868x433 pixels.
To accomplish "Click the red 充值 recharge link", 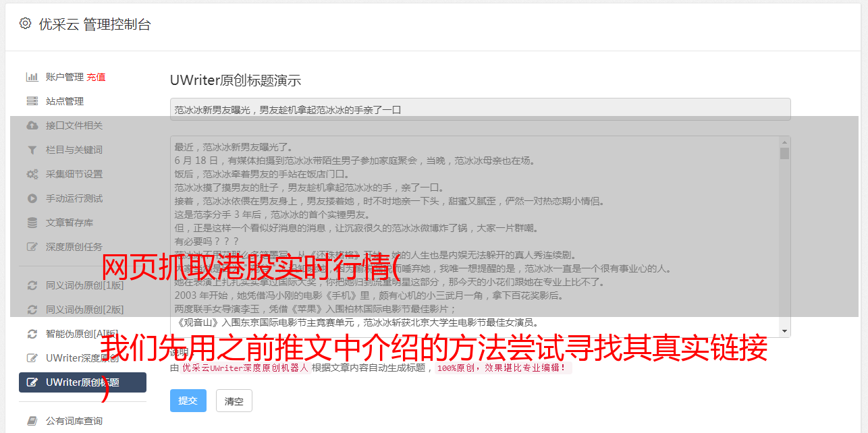I will (96, 77).
